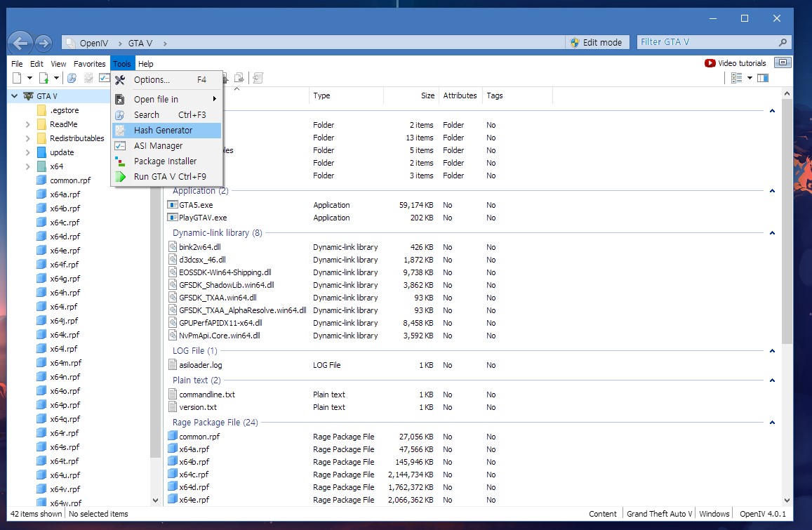This screenshot has height=530, width=812.
Task: Open the 'Open file in' submenu
Action: (x=167, y=99)
